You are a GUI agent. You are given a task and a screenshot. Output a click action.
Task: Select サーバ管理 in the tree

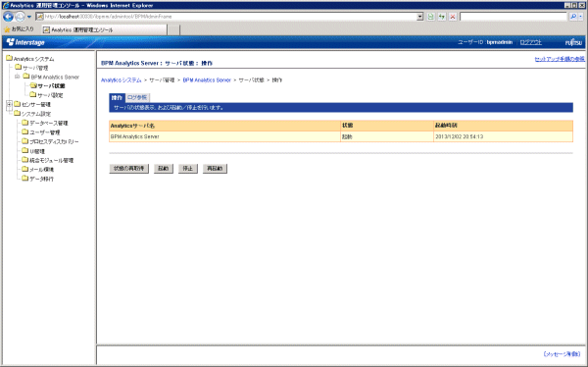35,68
